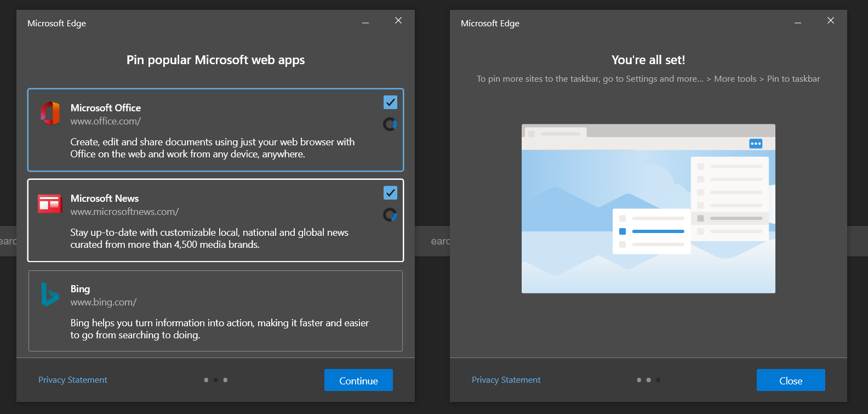Click the first page dot in the pin web apps dialog
This screenshot has width=868, height=414.
(x=206, y=380)
